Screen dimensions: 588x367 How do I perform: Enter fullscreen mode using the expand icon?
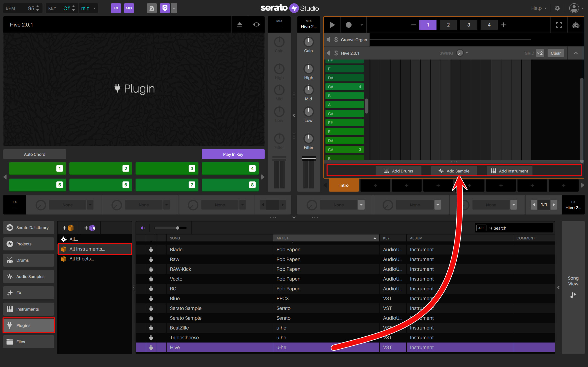[559, 25]
